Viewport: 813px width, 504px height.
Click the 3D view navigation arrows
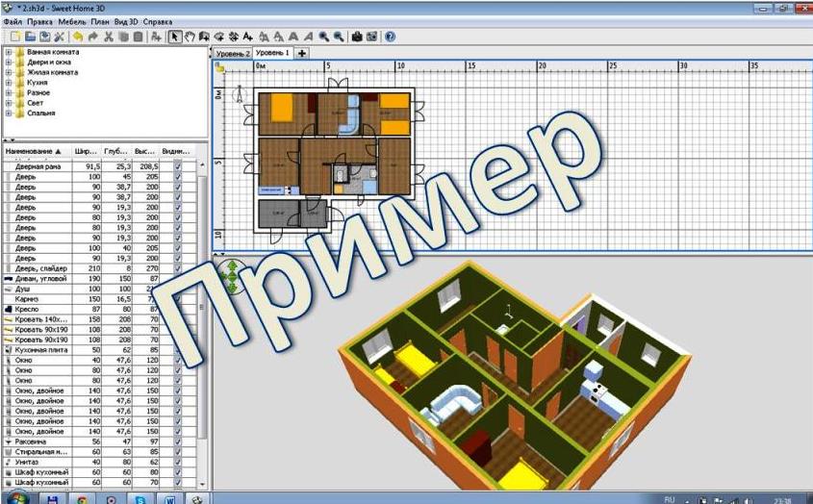coord(231,277)
